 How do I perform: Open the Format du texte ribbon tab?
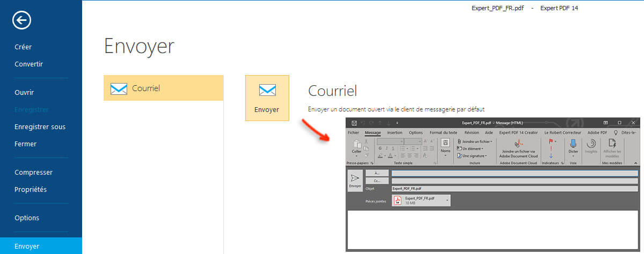(443, 132)
